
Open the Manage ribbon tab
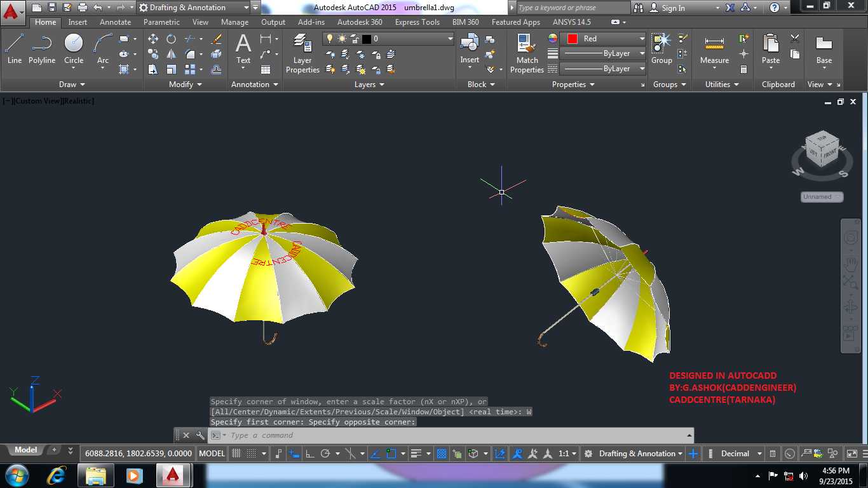234,22
